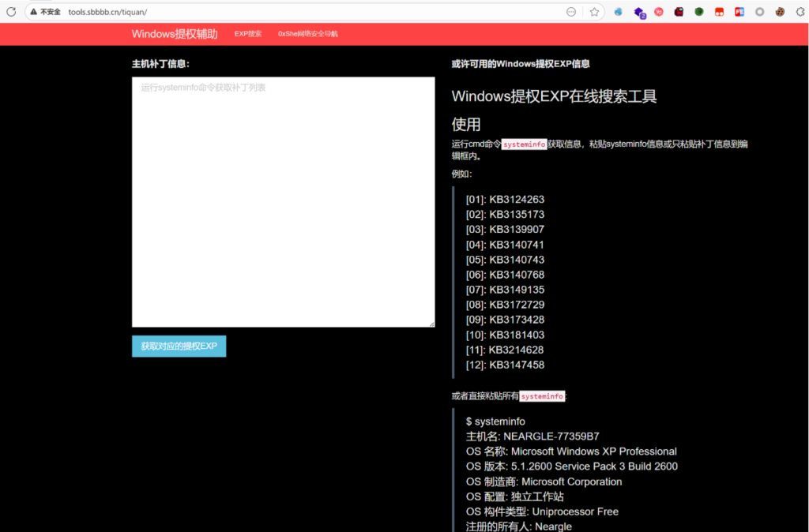809x532 pixels.
Task: Open the pink round extension icon
Action: 659,12
